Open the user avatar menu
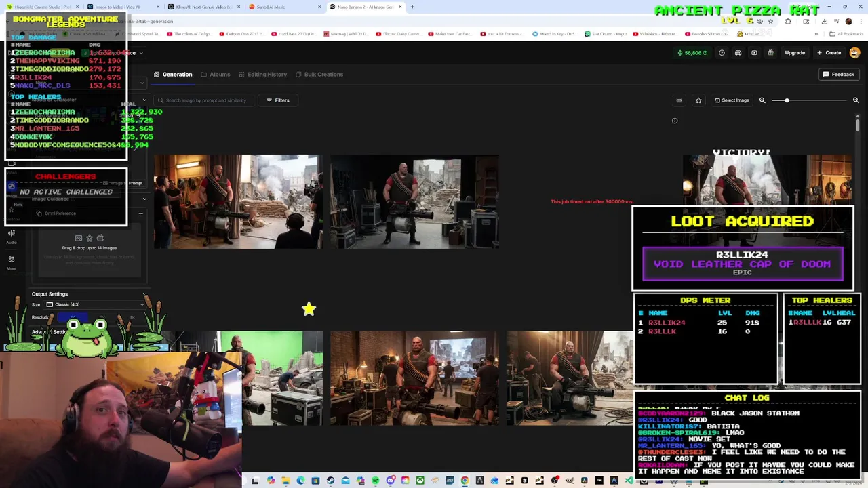This screenshot has height=488, width=868. tap(854, 52)
